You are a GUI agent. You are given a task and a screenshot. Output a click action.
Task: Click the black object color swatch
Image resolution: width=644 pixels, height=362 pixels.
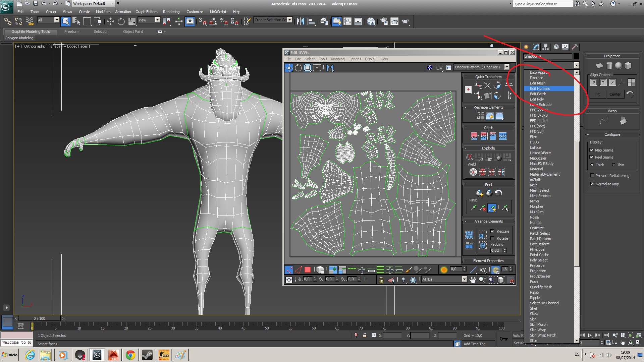pos(576,56)
